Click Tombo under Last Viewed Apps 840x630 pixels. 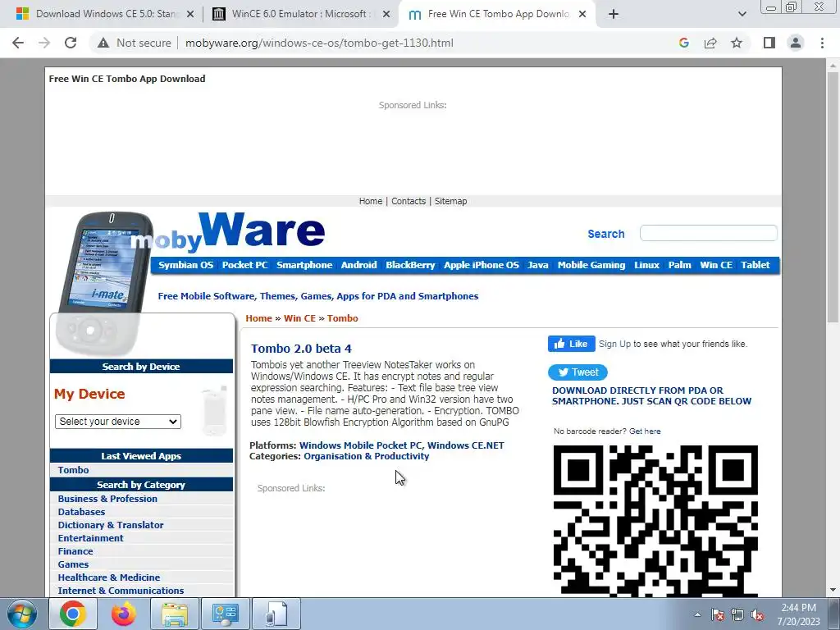coord(73,470)
